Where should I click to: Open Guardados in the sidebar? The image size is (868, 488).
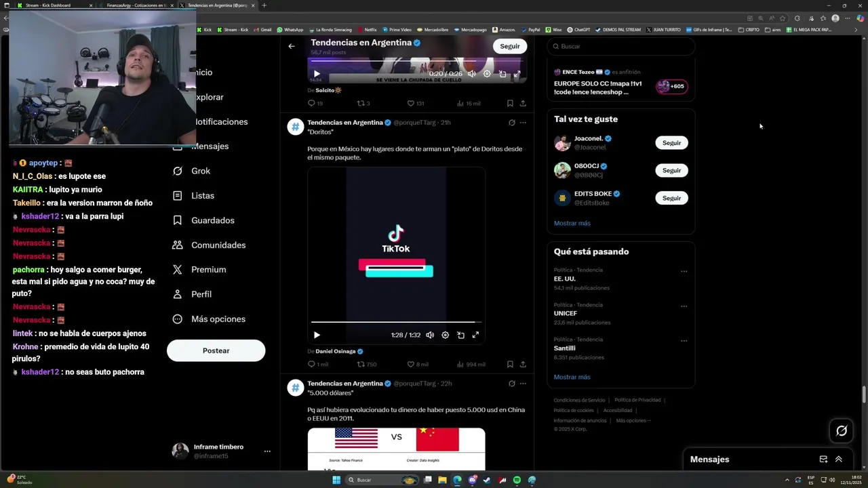204,220
